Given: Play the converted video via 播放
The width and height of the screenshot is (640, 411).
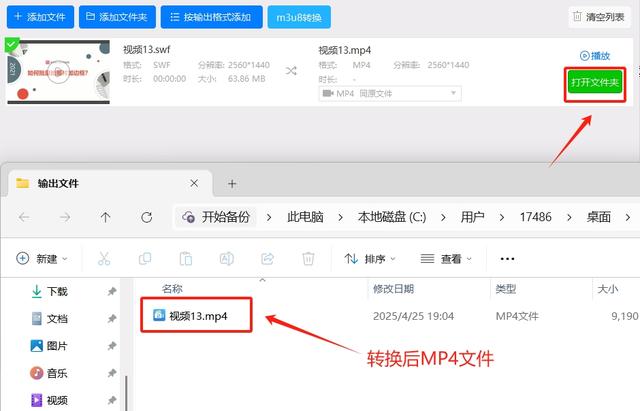Looking at the screenshot, I should coord(595,56).
